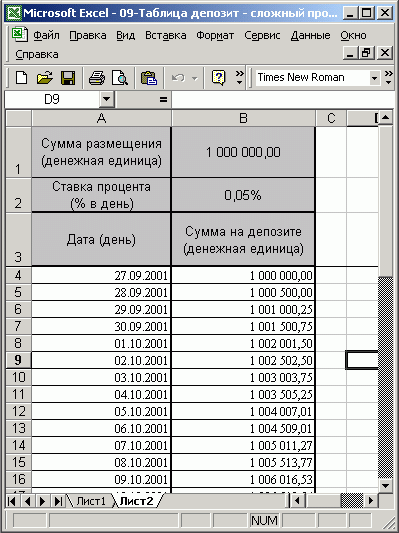Switch to the Лист1 sheet tab
Image resolution: width=399 pixels, height=533 pixels.
tap(90, 501)
